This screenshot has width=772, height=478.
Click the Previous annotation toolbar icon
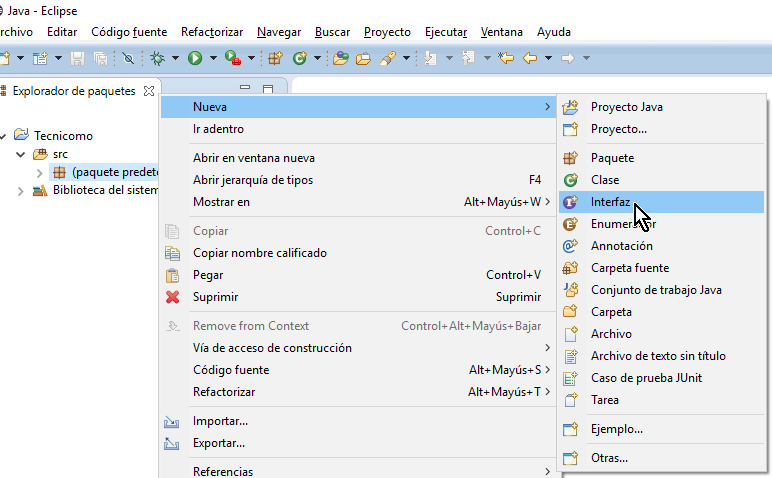point(468,58)
